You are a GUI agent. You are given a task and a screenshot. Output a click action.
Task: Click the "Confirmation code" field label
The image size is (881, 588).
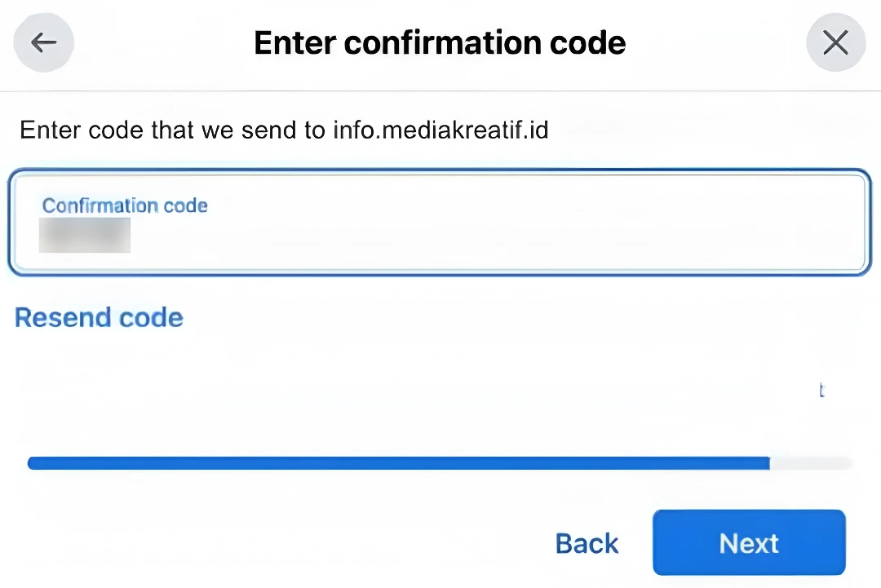[x=125, y=206]
